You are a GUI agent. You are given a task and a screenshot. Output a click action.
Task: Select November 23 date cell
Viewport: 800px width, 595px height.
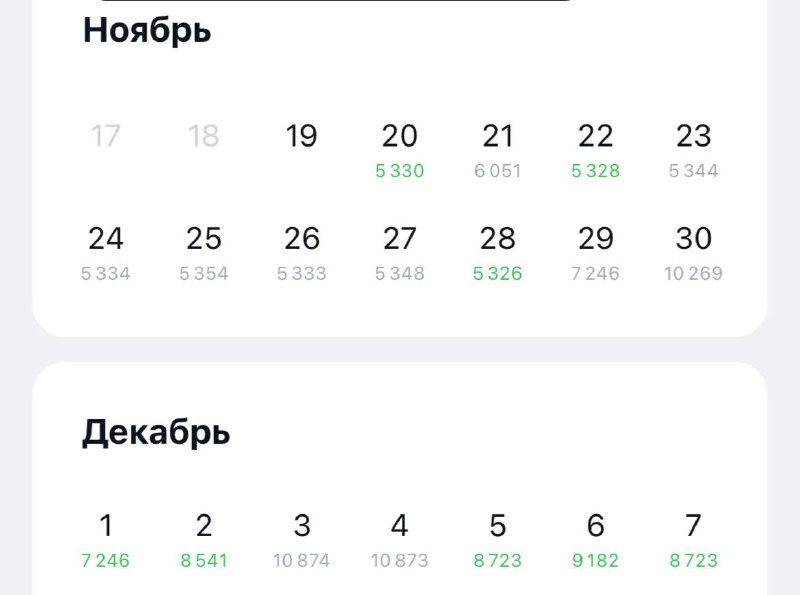(x=694, y=148)
